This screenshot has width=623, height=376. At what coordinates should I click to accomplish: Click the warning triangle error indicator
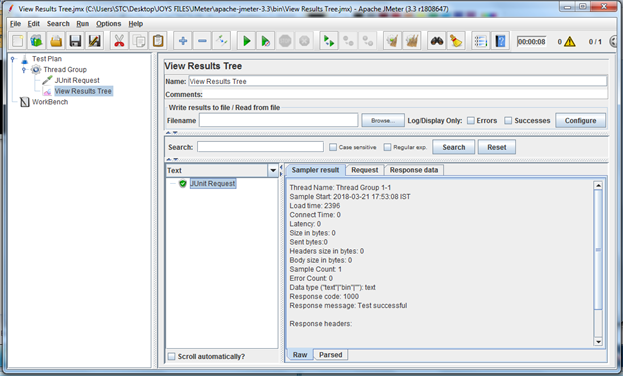click(x=569, y=41)
